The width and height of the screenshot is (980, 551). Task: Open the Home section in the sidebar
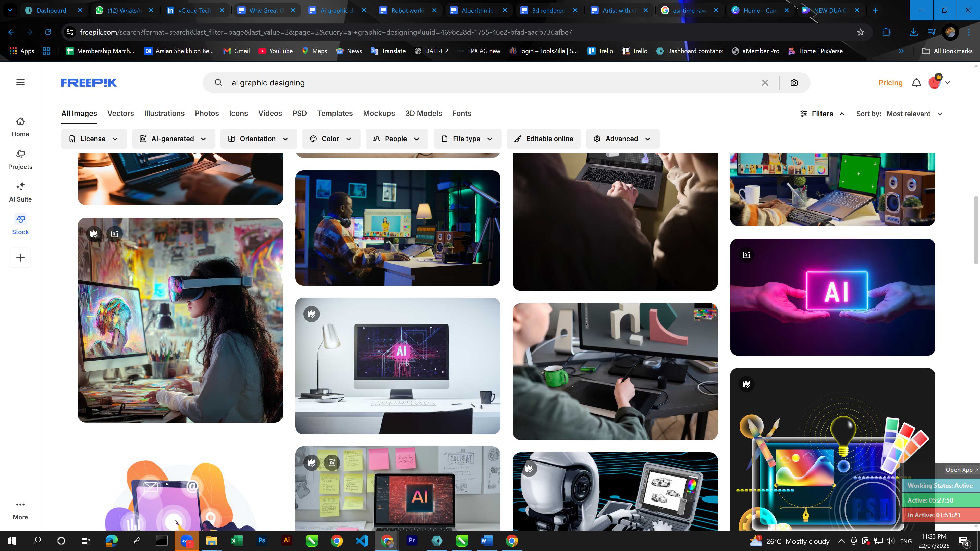coord(20,127)
